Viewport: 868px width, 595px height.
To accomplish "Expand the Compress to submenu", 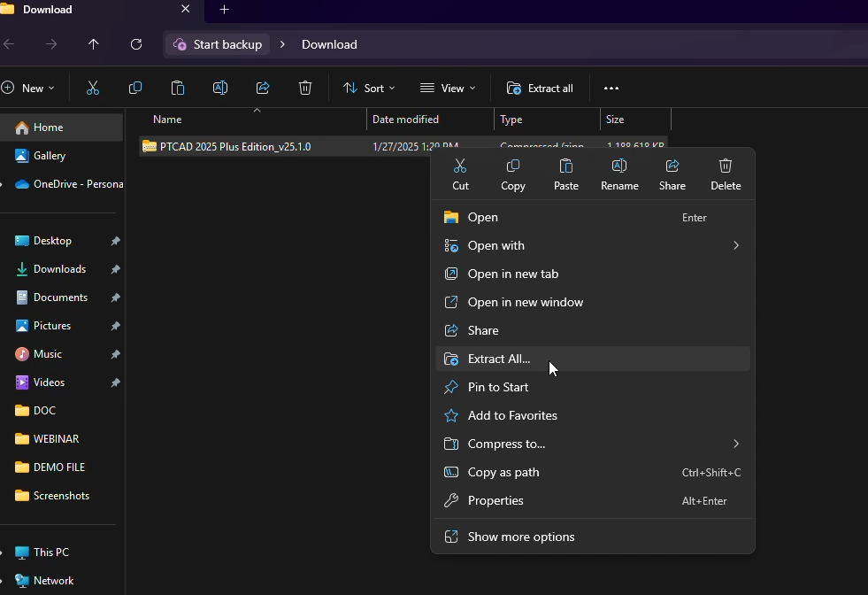I will (x=735, y=444).
